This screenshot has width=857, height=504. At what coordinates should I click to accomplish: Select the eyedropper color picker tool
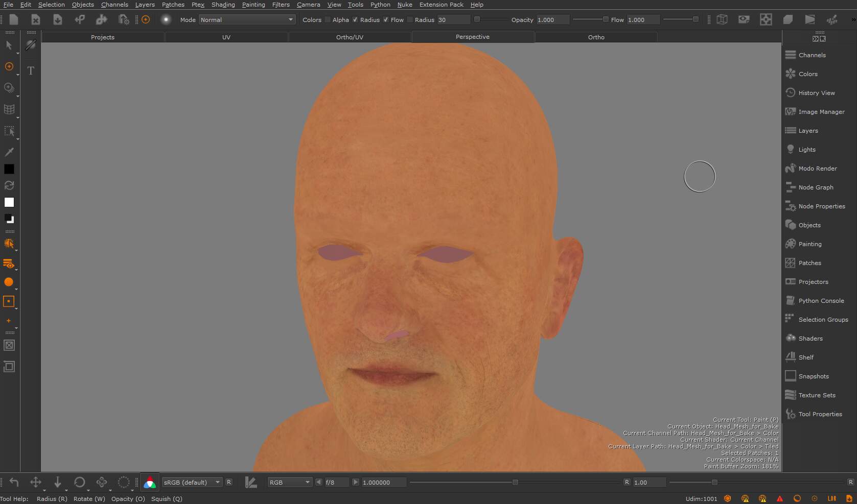click(9, 152)
